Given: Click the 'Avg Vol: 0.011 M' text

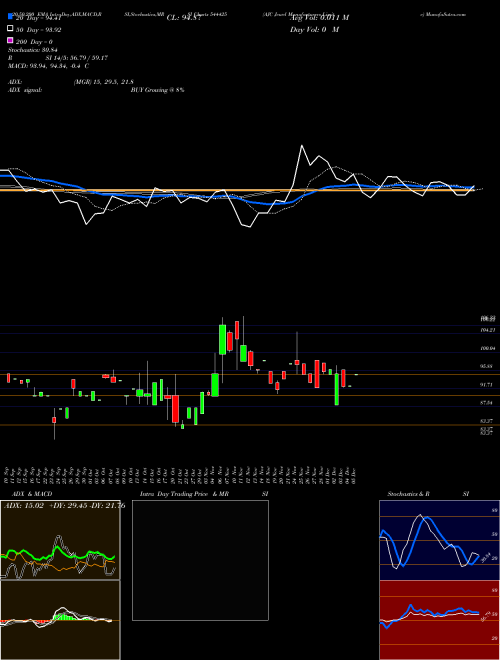Looking at the screenshot, I should (x=319, y=18).
